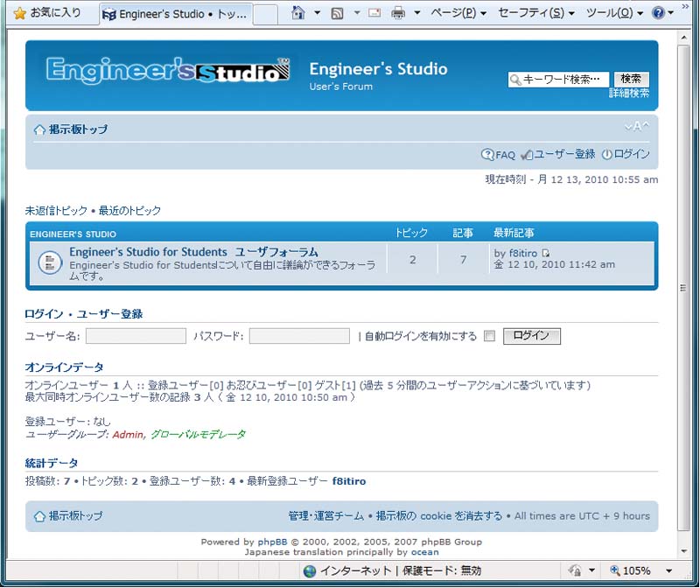700x588 pixels.
Task: Open the ocean translator link
Action: click(x=425, y=552)
